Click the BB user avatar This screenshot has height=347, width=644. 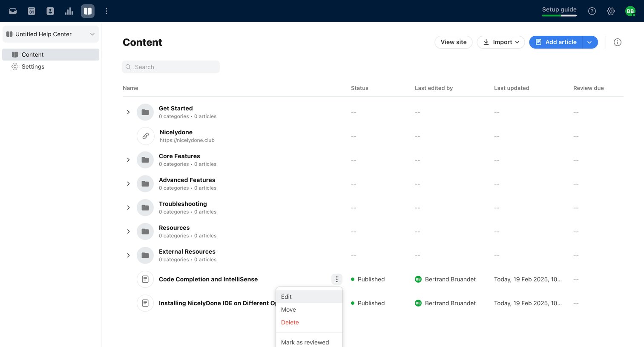click(630, 11)
